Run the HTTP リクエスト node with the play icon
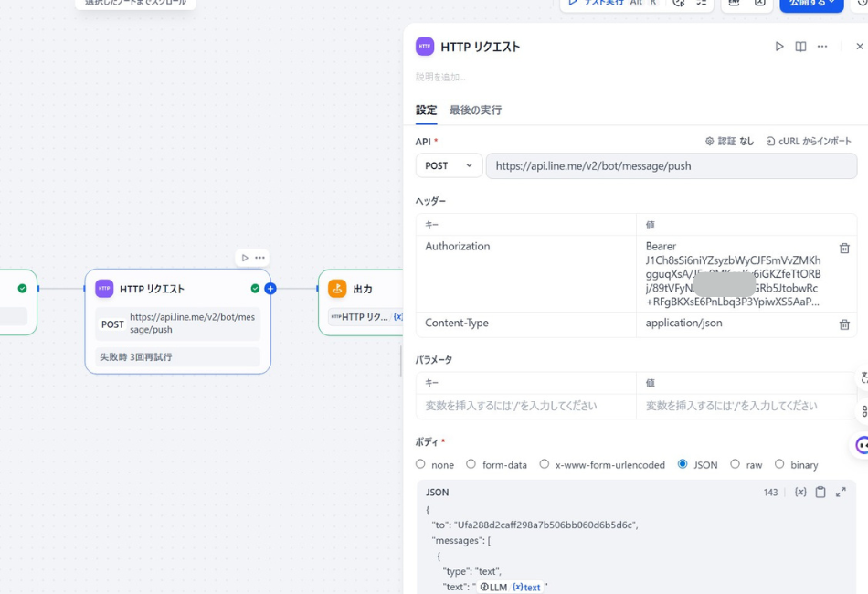The width and height of the screenshot is (868, 594). [x=779, y=46]
